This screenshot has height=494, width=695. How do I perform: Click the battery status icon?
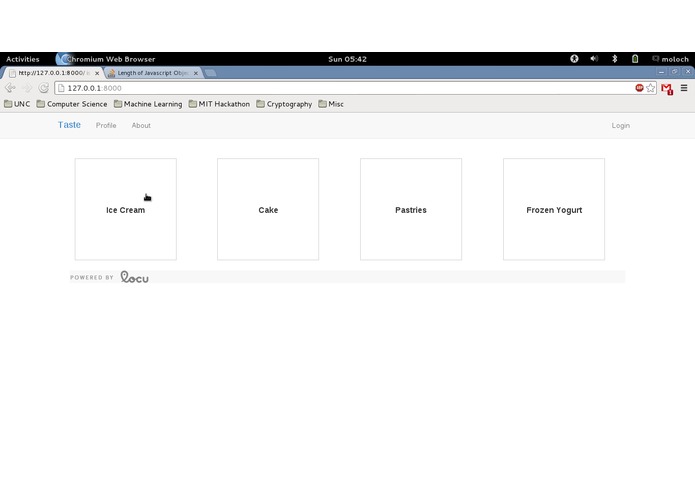[x=635, y=58]
